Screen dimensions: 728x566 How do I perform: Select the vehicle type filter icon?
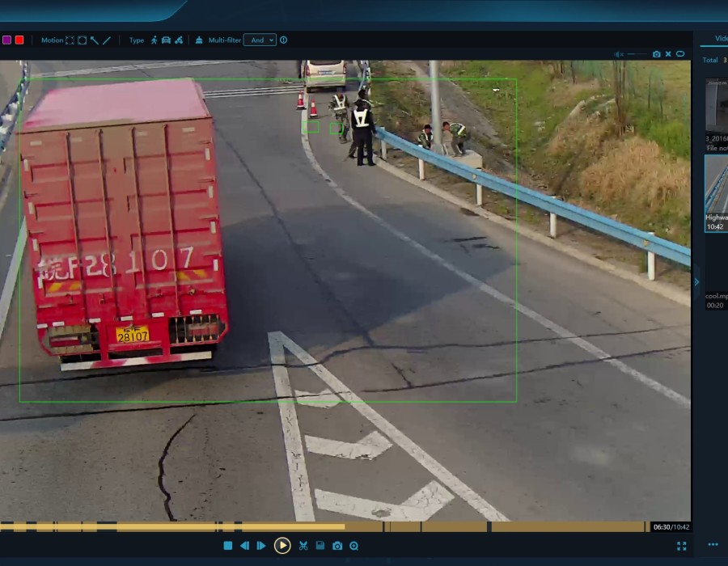pos(166,40)
